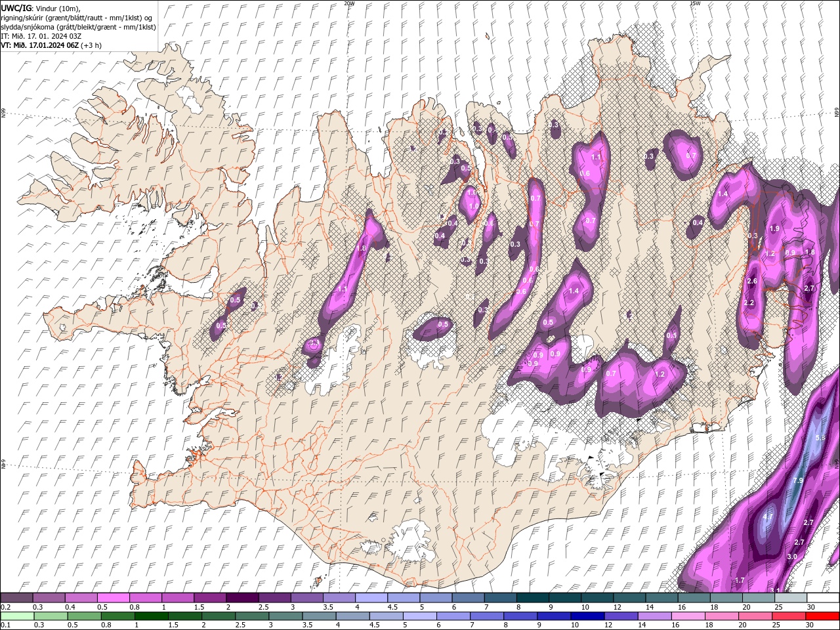Click the 'slydda/snjókoma' description line
The width and height of the screenshot is (840, 630).
pyautogui.click(x=78, y=27)
